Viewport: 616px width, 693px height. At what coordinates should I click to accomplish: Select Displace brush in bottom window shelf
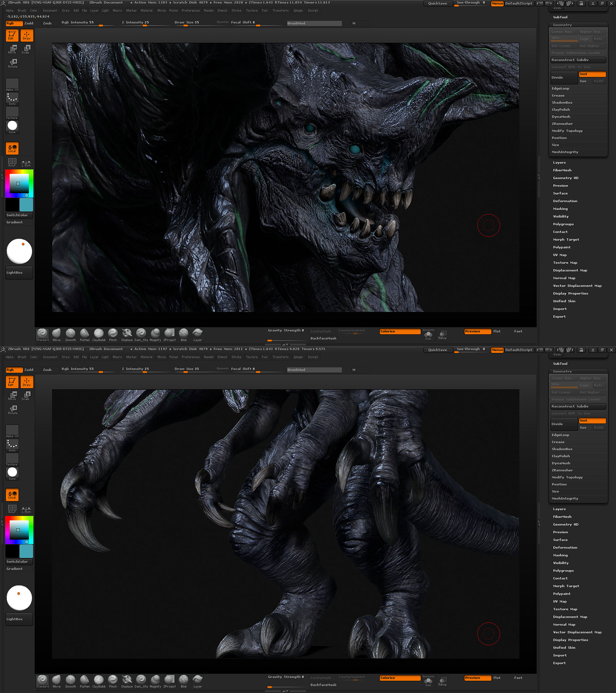coord(127,681)
